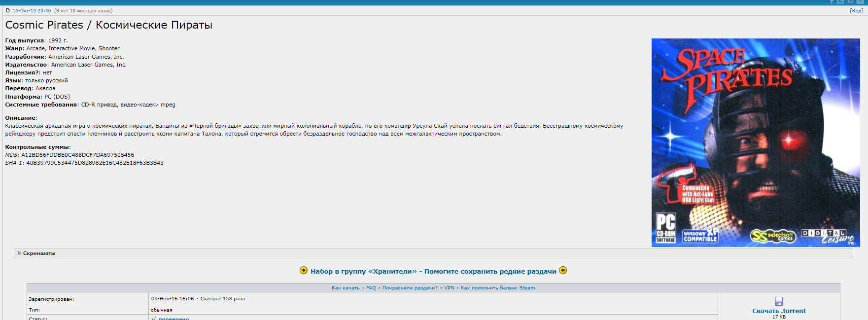The height and width of the screenshot is (320, 868).
Task: Click the post page icon beside the date
Action: pos(8,10)
